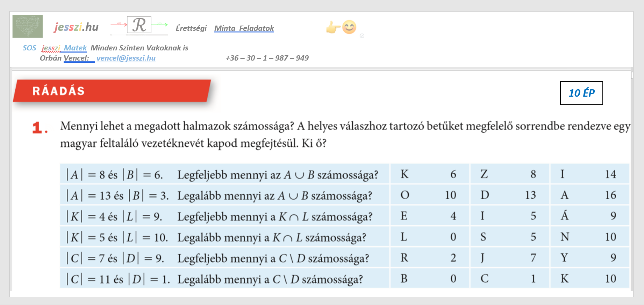Click the vencel@jesszi.hu email link
Viewport: 644px width, 305px height.
126,58
